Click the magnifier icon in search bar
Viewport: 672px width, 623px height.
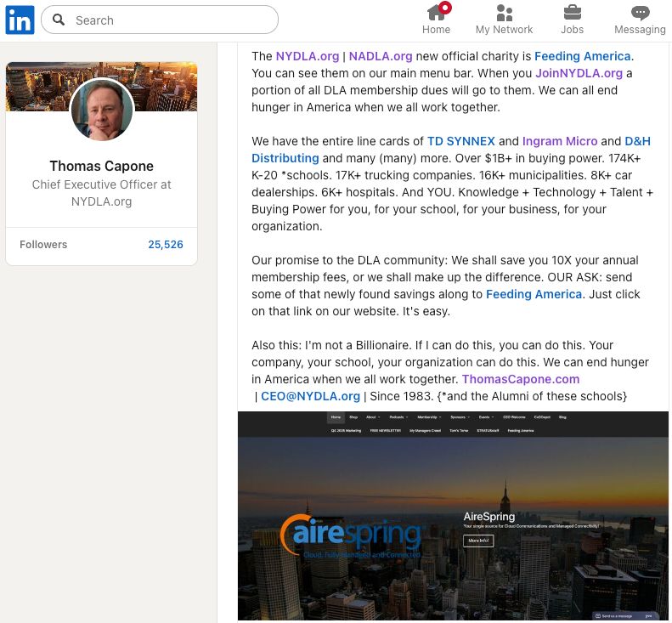tap(59, 20)
